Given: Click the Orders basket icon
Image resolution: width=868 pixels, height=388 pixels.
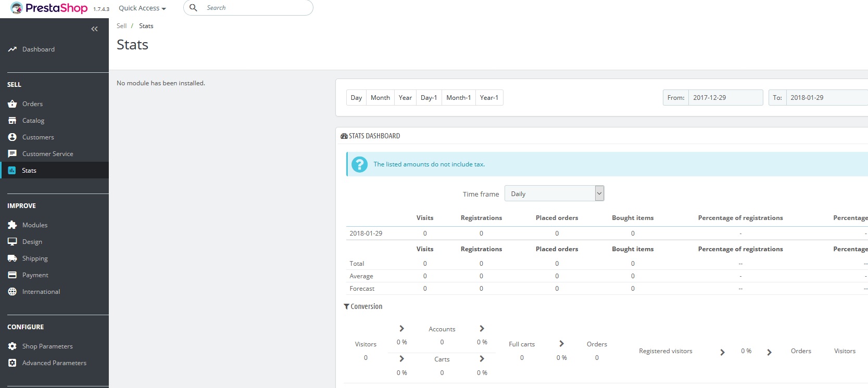Looking at the screenshot, I should click(x=12, y=104).
